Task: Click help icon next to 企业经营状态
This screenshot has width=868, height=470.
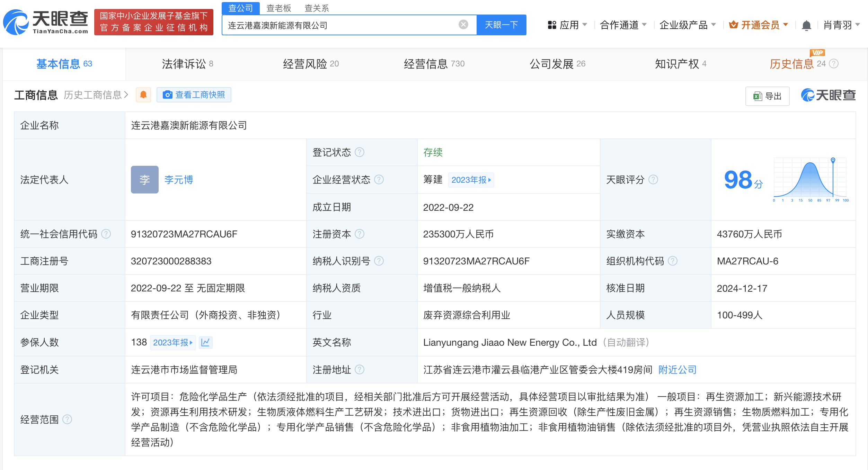Action: pos(379,180)
